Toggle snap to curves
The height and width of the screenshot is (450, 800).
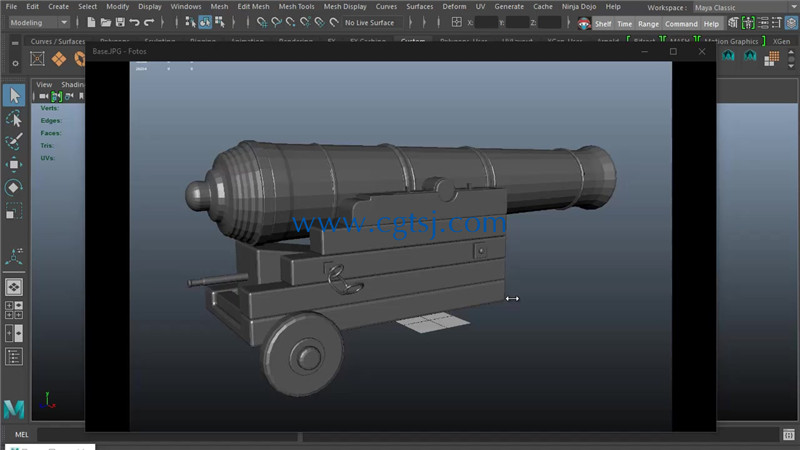[276, 22]
